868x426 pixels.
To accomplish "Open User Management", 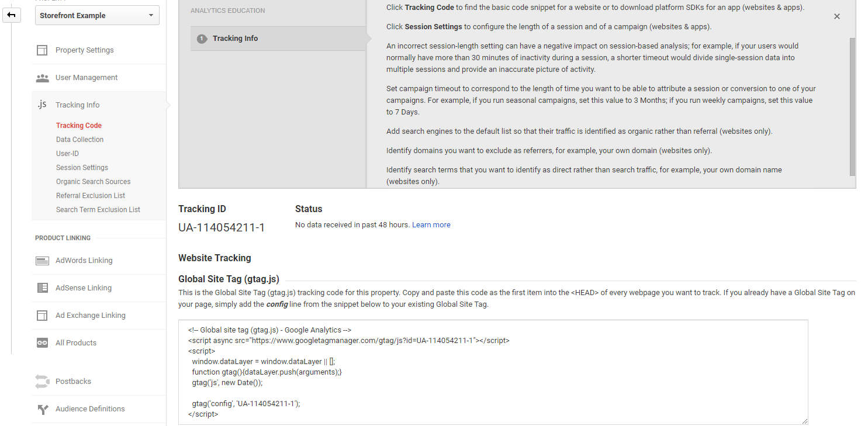I will [x=87, y=78].
